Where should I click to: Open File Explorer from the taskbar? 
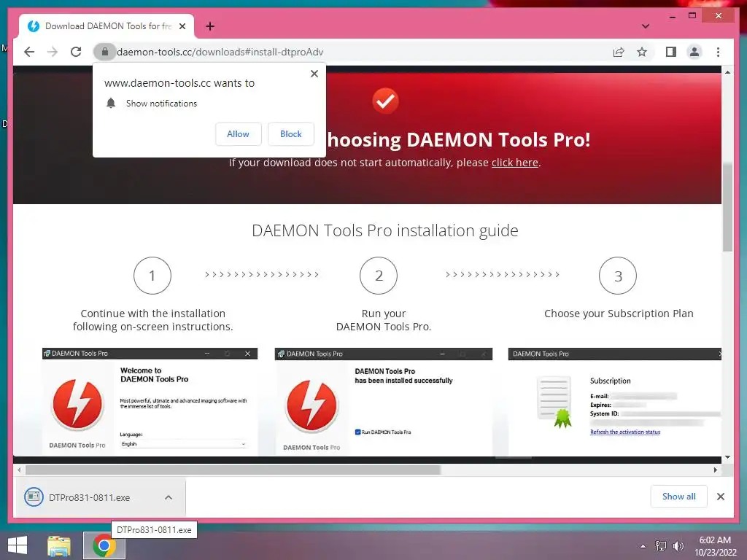[x=59, y=545]
